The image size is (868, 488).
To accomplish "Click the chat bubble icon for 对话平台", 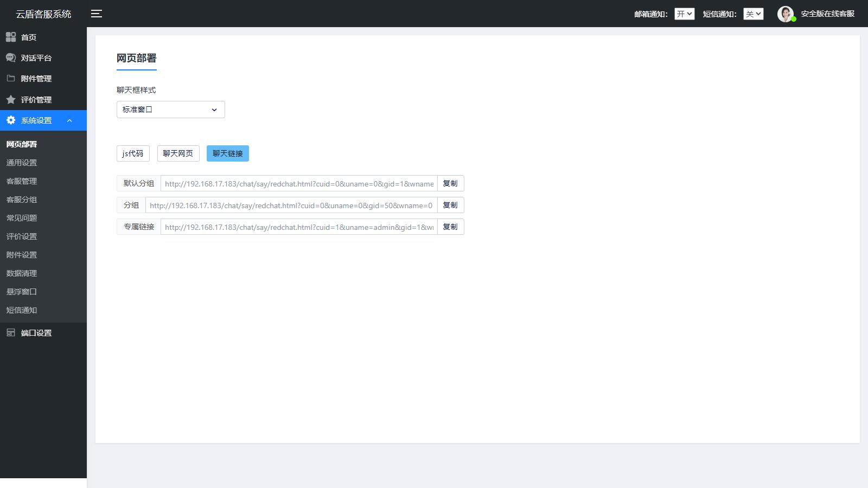I will [x=11, y=57].
